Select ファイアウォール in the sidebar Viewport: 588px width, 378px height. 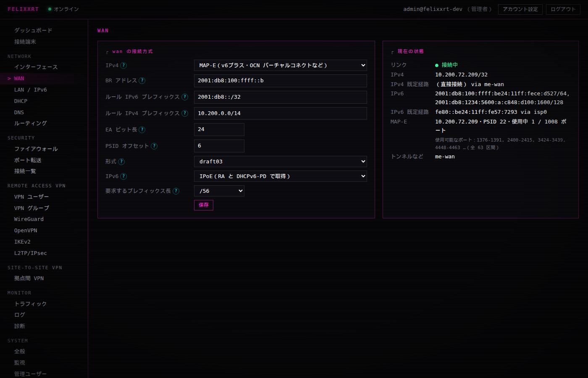[x=36, y=149]
